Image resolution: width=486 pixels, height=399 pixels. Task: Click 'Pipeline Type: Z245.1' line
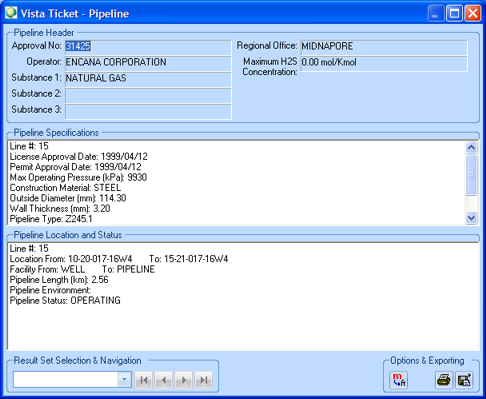click(x=51, y=219)
